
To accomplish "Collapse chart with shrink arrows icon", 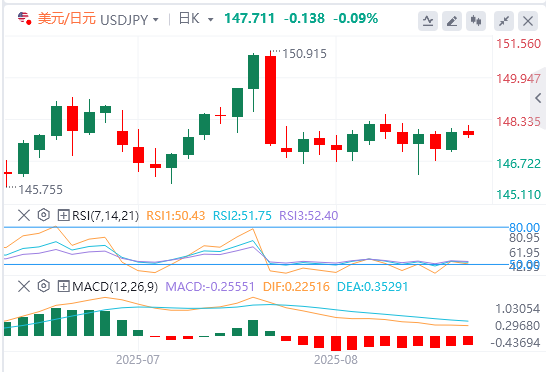I will [x=504, y=21].
